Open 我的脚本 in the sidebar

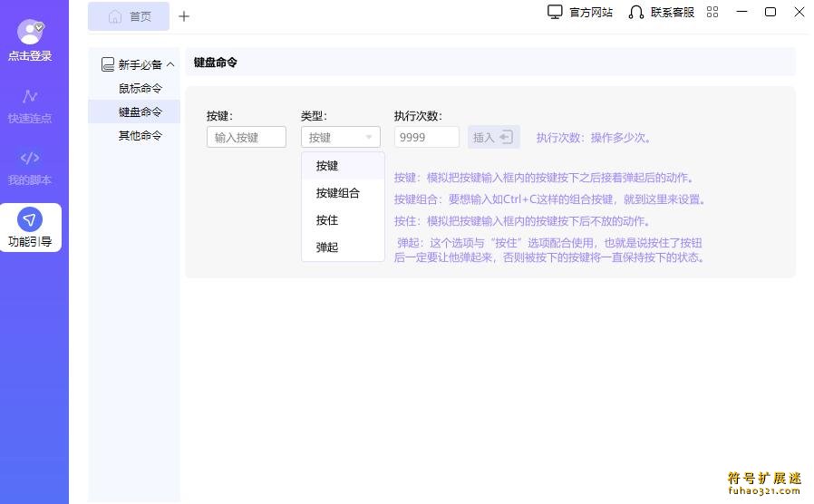pos(30,169)
